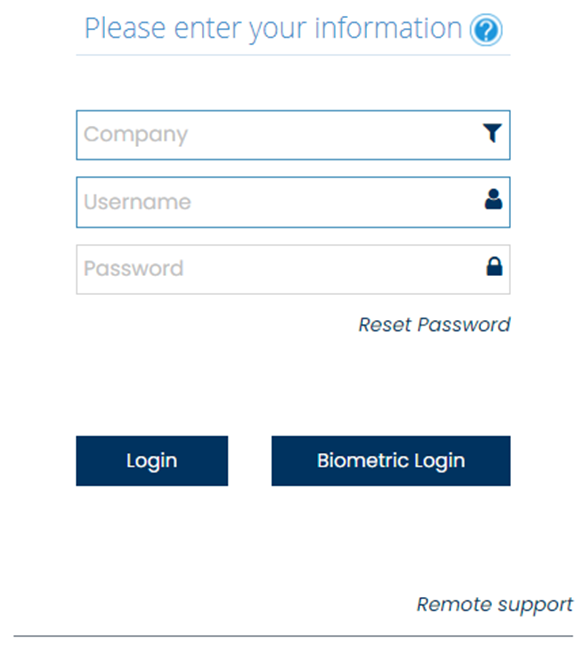Click the 'Password' placeholder text

pyautogui.click(x=133, y=269)
